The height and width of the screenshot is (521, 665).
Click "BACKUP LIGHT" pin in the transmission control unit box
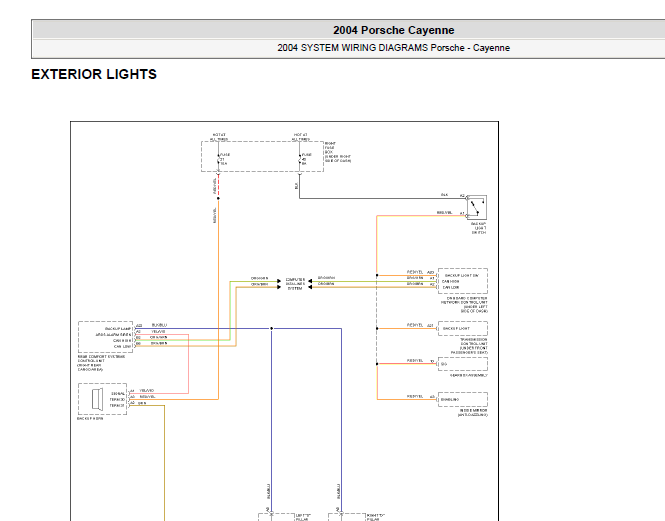coord(456,328)
